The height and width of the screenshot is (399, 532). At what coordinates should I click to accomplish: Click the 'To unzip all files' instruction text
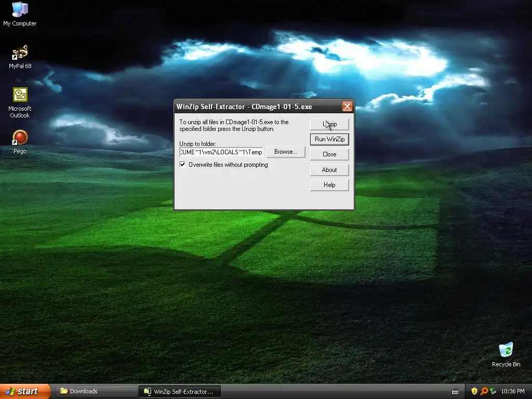(x=234, y=125)
